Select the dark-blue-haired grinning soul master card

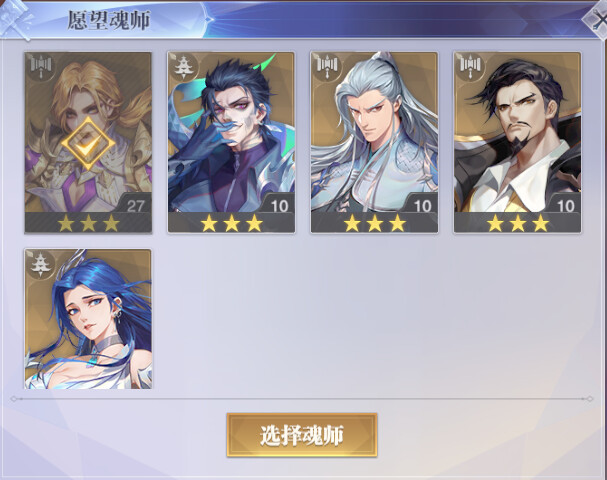231,142
